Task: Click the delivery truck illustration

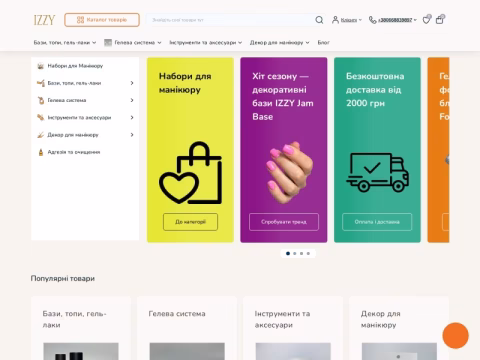Action: click(x=377, y=172)
